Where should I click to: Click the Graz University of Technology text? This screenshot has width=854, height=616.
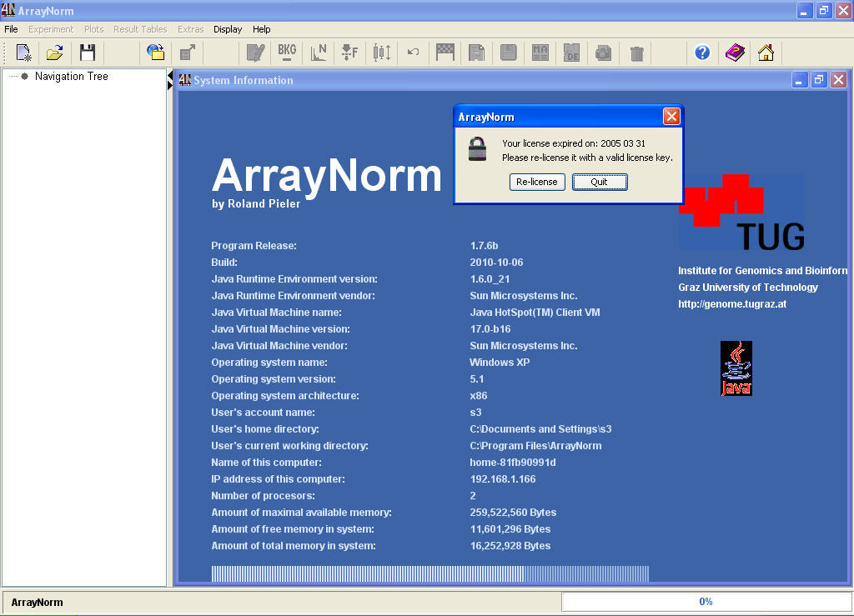[x=748, y=288]
